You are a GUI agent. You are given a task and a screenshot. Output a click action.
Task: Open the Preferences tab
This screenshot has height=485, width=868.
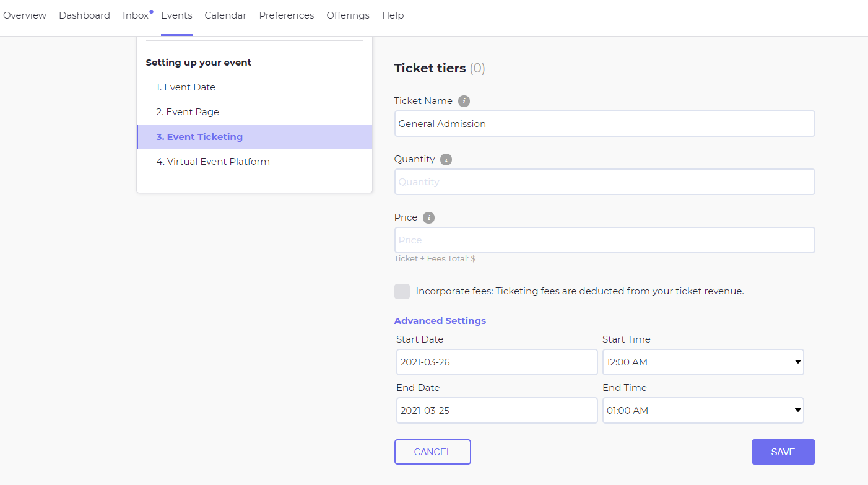(287, 15)
